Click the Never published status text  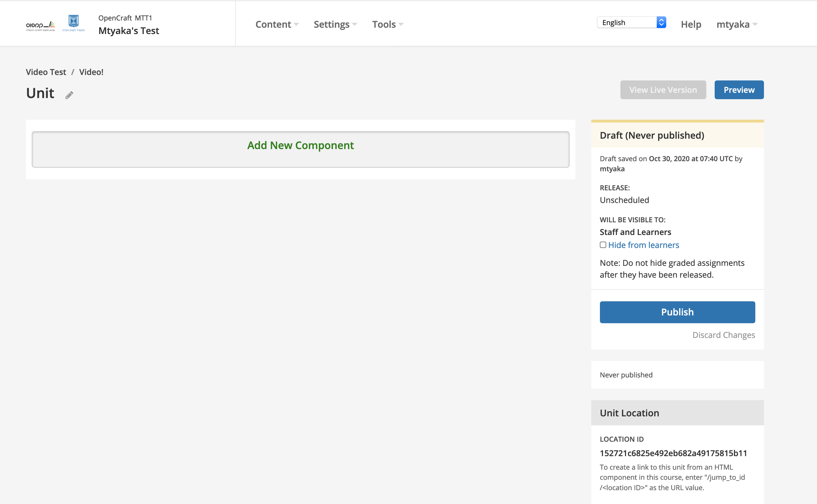626,375
